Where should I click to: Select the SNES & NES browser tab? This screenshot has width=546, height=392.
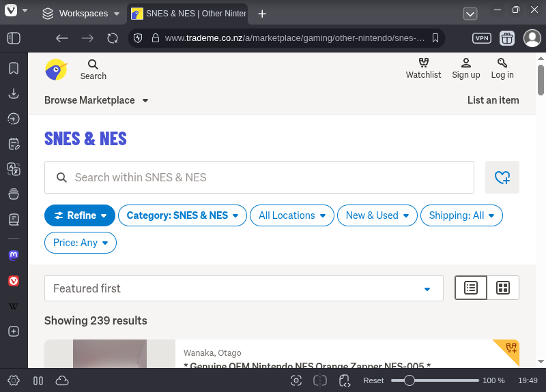coord(188,14)
